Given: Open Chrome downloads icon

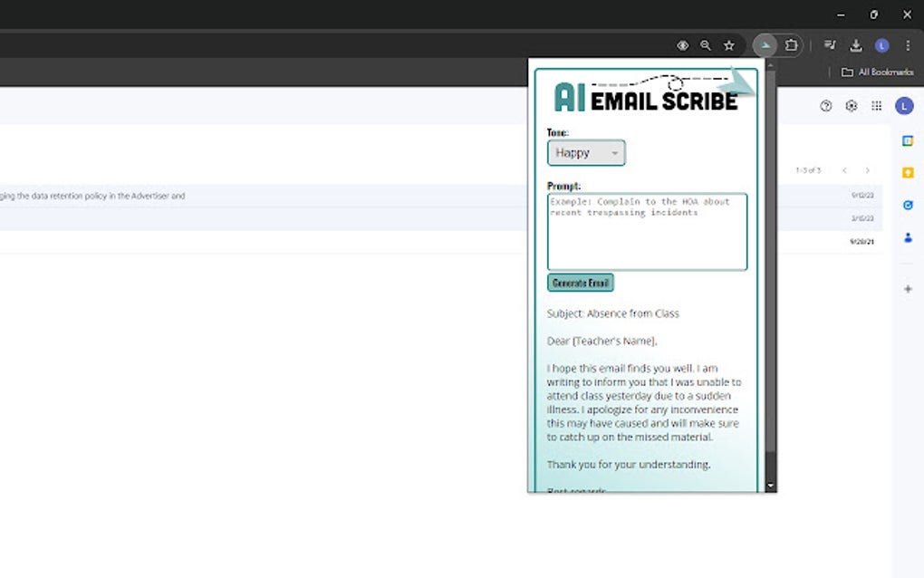Looking at the screenshot, I should 854,44.
